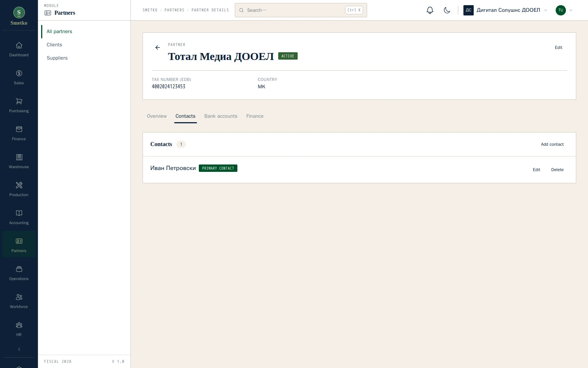Expand the Дигитал Солушнс ДООЕЛ company dropdown

(x=506, y=10)
